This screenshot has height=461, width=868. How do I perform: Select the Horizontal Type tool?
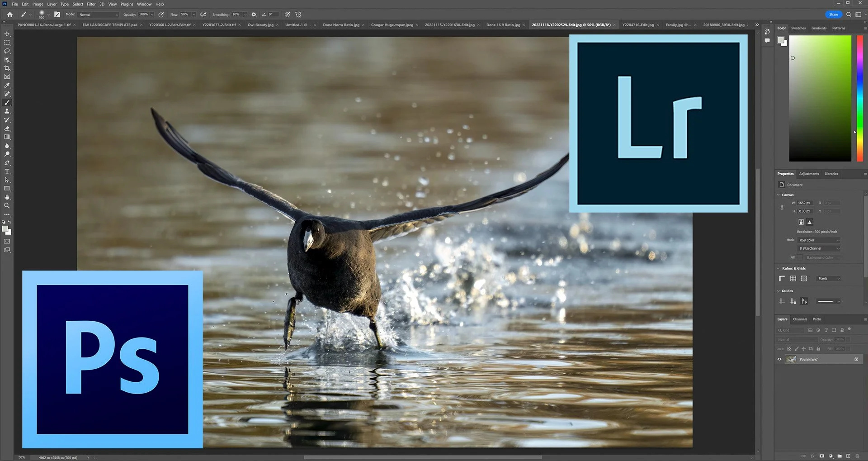[7, 171]
